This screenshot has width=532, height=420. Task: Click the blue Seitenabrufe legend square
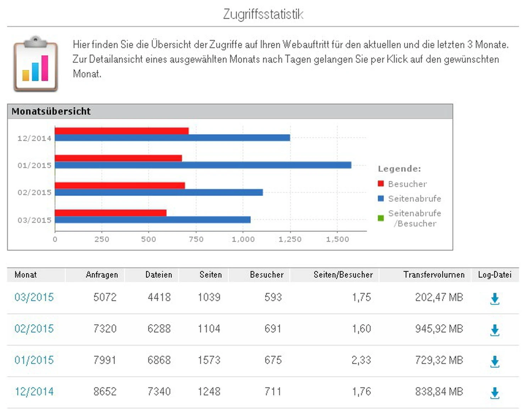(380, 198)
